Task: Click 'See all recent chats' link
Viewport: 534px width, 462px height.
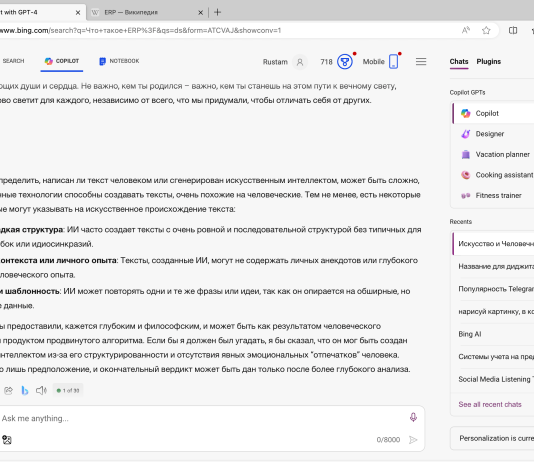Action: click(x=490, y=404)
